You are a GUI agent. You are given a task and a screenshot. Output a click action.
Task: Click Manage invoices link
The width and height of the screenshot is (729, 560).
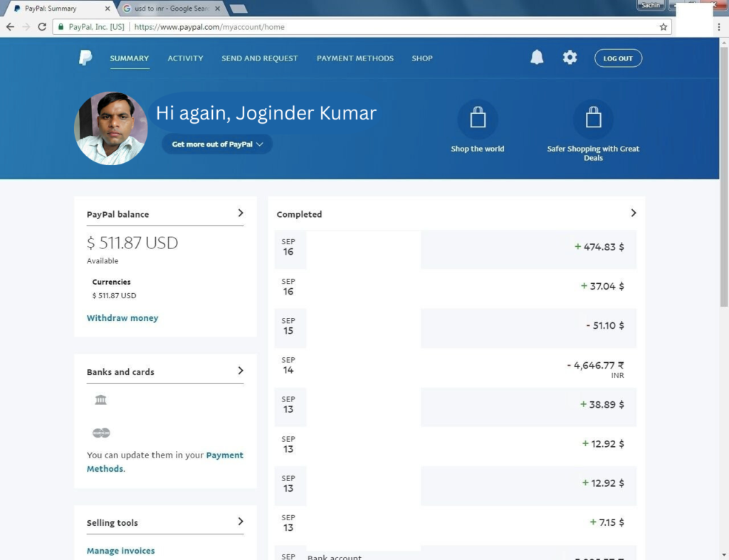click(120, 551)
